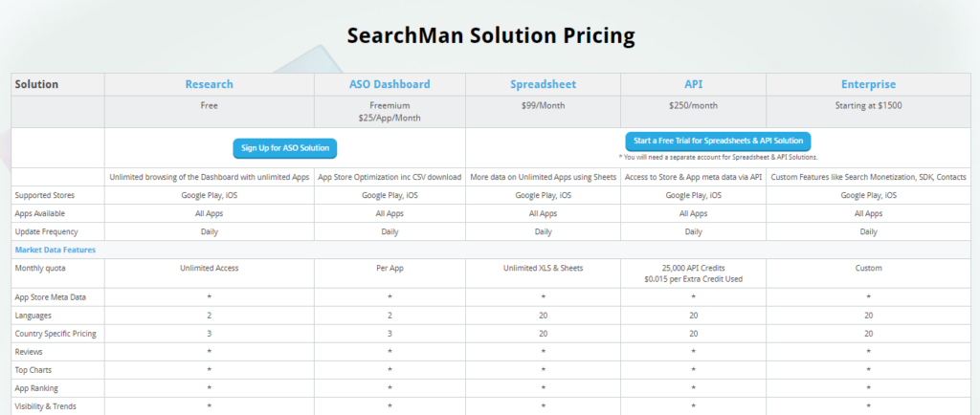Screen dimensions: 980x415
Task: Select the Solution column header
Action: [37, 84]
